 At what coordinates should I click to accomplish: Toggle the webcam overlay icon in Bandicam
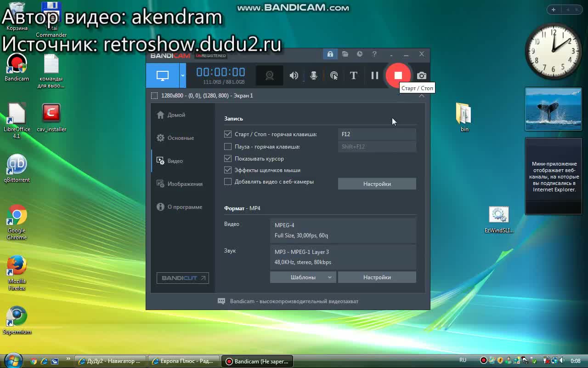[x=270, y=75]
